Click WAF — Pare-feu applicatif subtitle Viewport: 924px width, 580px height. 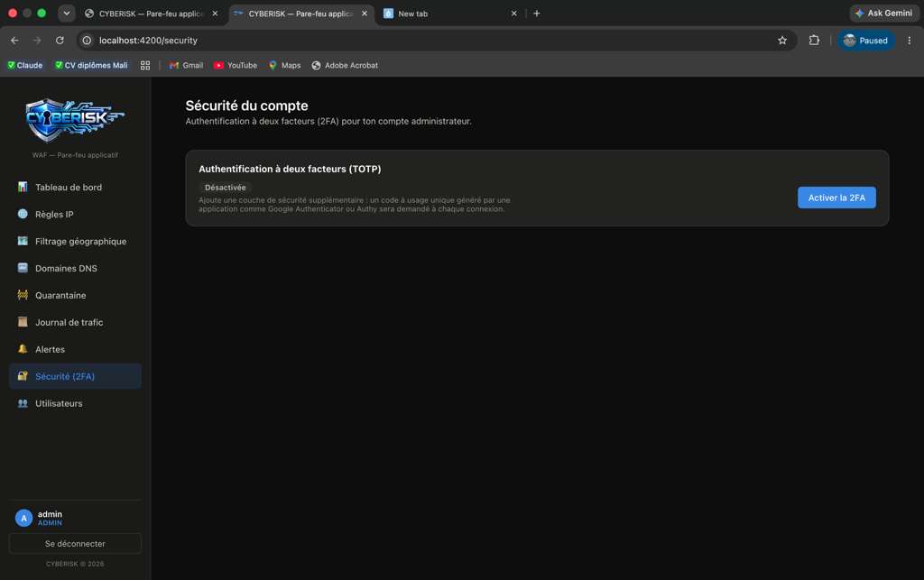pos(75,155)
